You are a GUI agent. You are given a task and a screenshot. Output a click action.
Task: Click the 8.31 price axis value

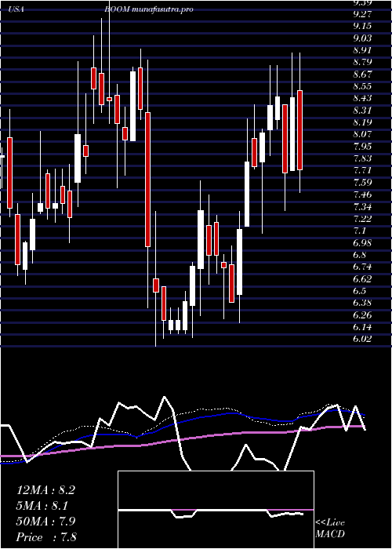362,111
